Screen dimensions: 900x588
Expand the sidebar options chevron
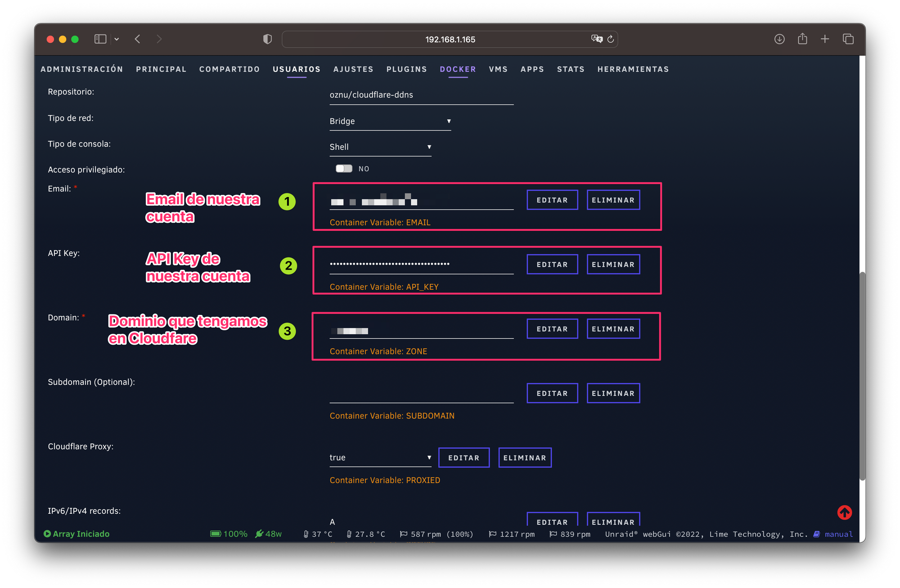117,39
